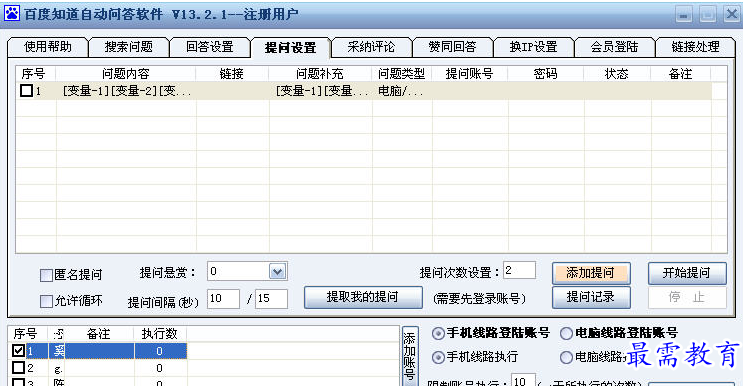Click the 问题补充 cell '[变量-1][变量...'
Viewport: 748px width, 386px height.
pos(322,91)
